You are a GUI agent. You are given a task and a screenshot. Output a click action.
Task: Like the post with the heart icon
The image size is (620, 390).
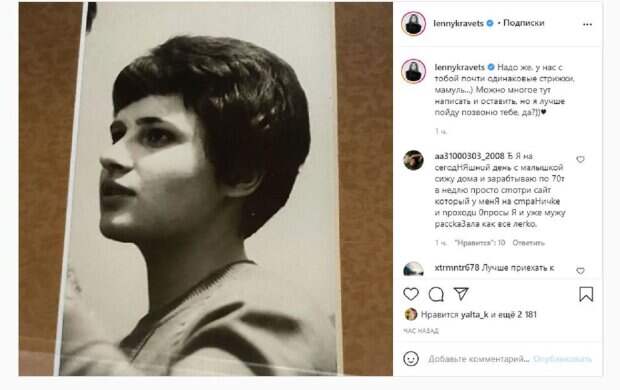tap(411, 294)
